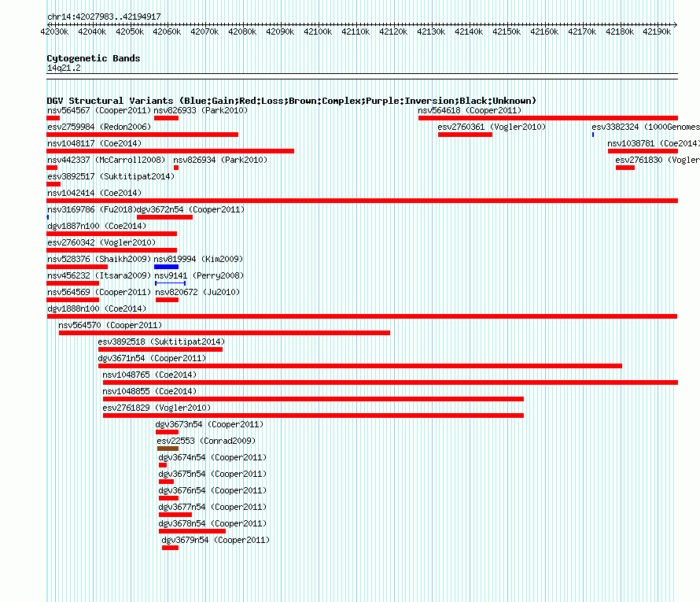700x602 pixels.
Task: Click nsv1048855 (Coe2014) label
Action: [x=149, y=391]
